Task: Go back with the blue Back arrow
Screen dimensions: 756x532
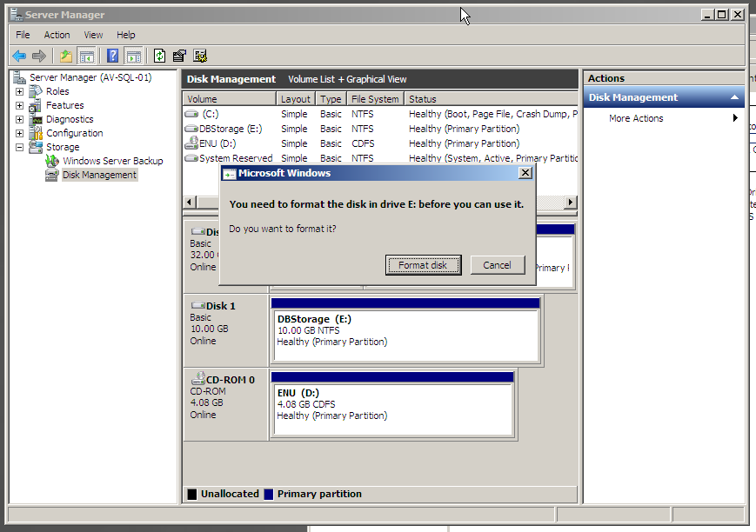Action: coord(19,57)
